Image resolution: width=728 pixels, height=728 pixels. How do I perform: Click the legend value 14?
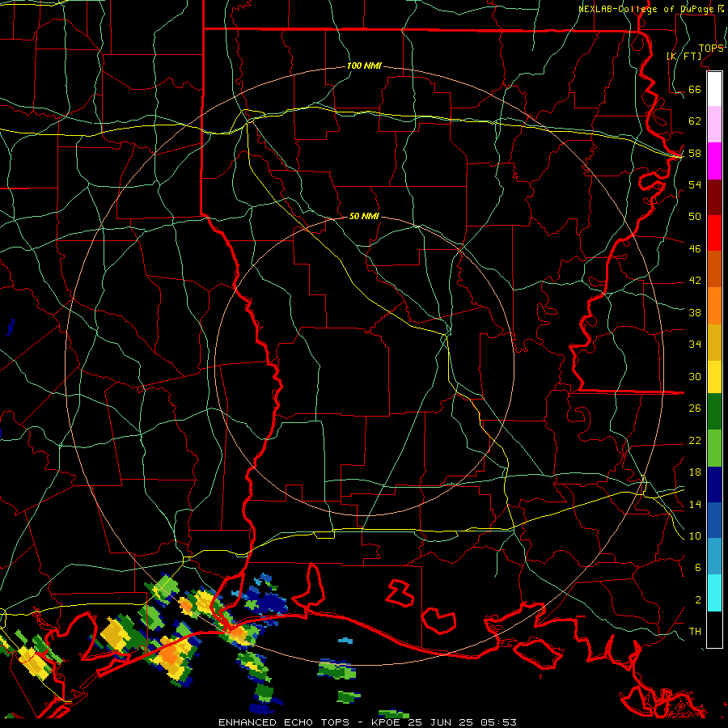(x=695, y=504)
